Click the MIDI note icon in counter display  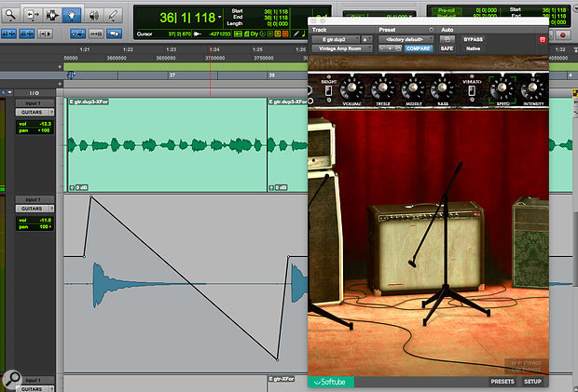tap(303, 34)
